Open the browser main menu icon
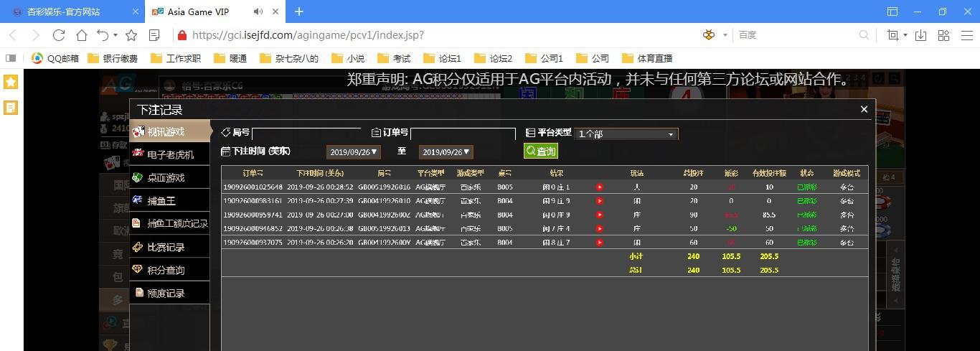This screenshot has width=980, height=351. pyautogui.click(x=966, y=34)
